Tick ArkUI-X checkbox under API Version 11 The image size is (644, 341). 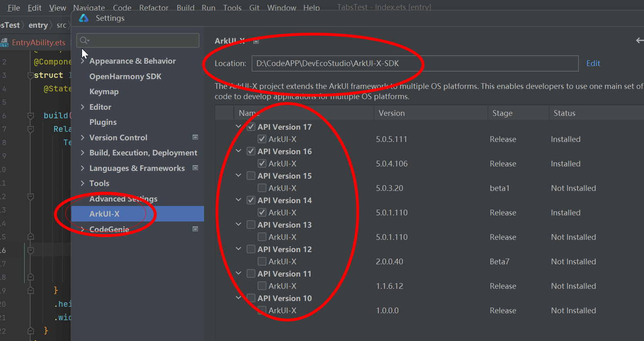pos(262,286)
